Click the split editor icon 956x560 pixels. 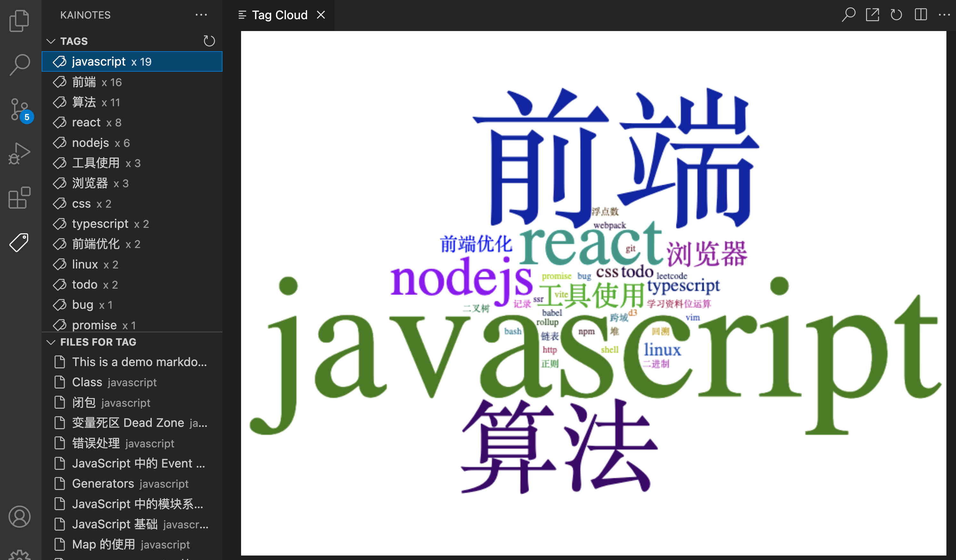point(920,15)
